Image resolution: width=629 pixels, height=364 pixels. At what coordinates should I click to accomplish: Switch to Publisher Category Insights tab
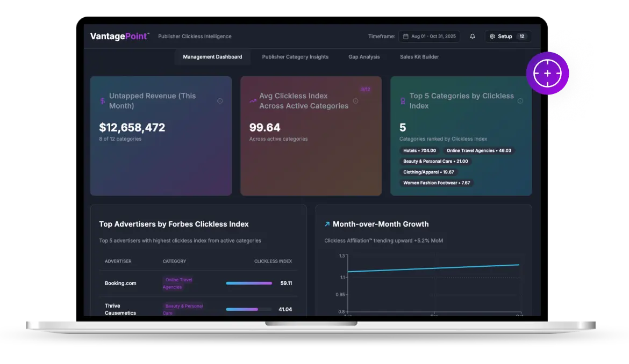(x=295, y=57)
